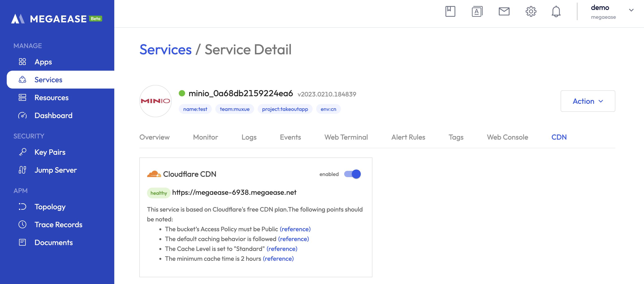Click the project:takeoutapp tag
644x284 pixels.
click(x=285, y=109)
